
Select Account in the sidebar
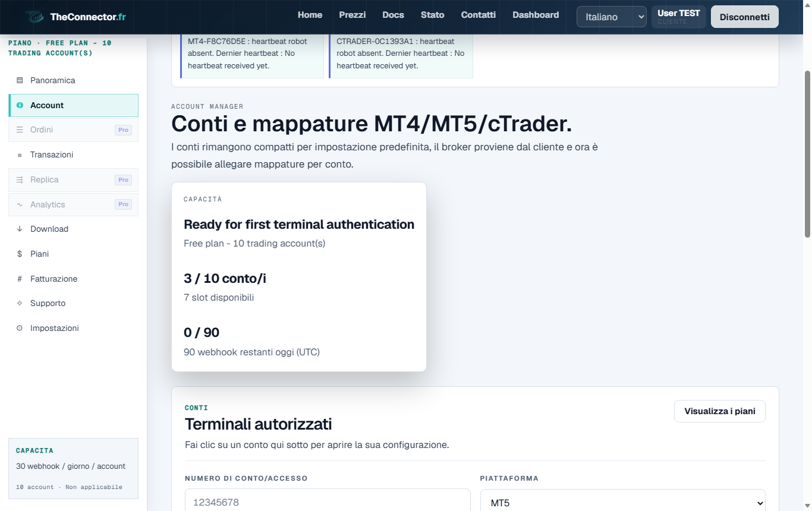click(73, 105)
